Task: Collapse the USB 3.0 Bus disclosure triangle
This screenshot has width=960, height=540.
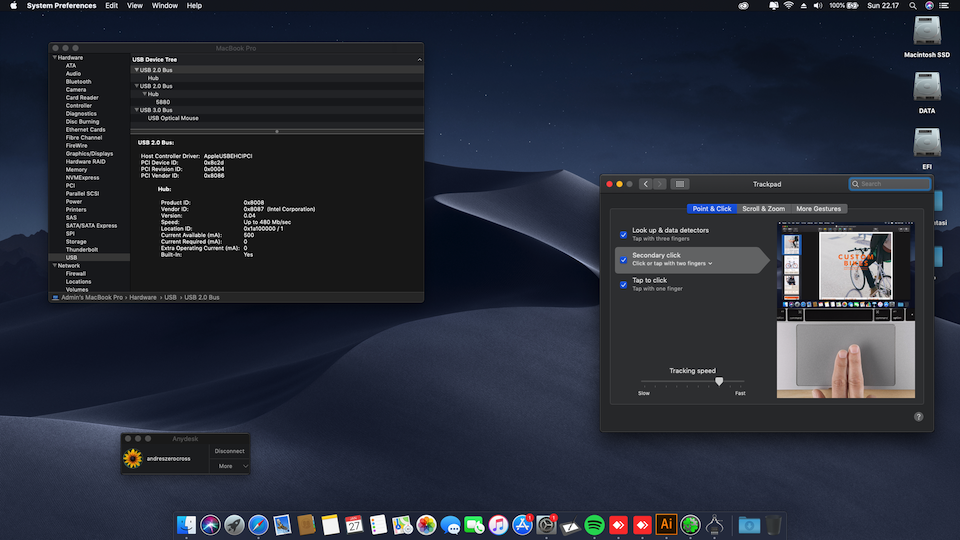Action: [136, 110]
